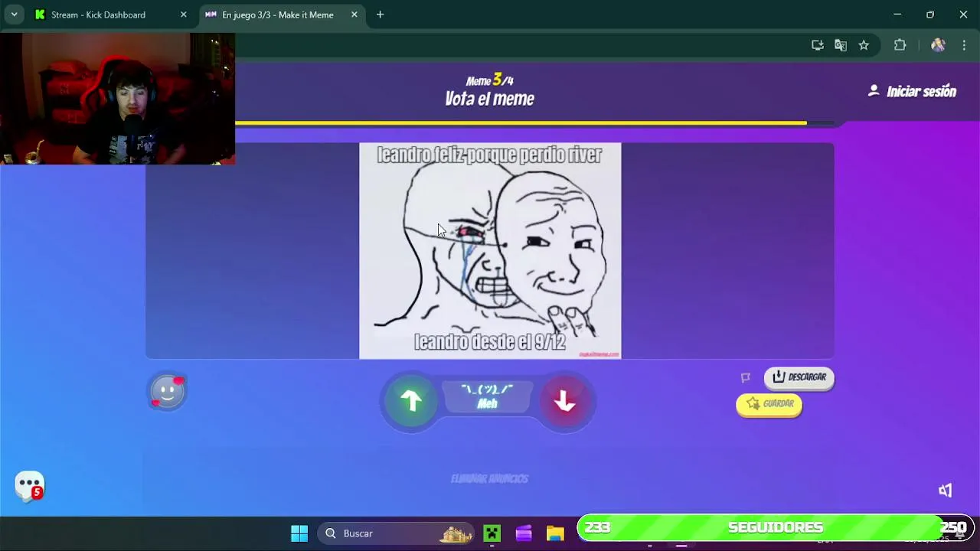This screenshot has height=551, width=980.
Task: Vote Meh on the meme
Action: (x=488, y=396)
